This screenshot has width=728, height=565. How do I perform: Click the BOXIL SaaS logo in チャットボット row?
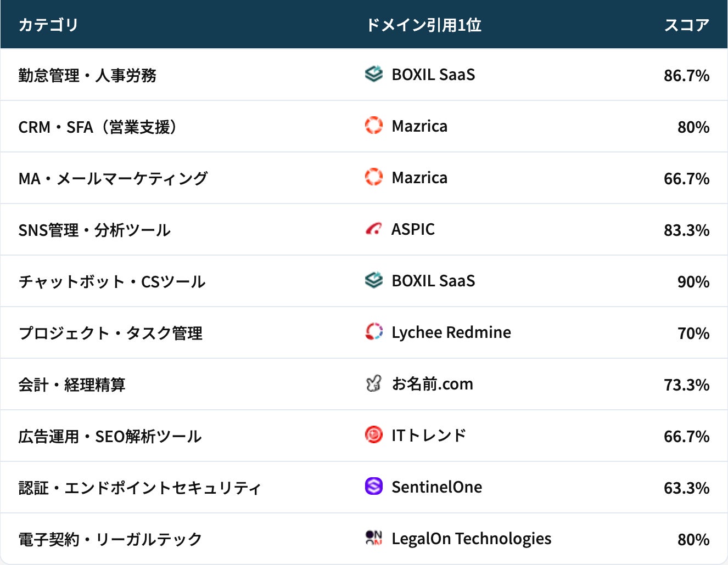pyautogui.click(x=374, y=280)
